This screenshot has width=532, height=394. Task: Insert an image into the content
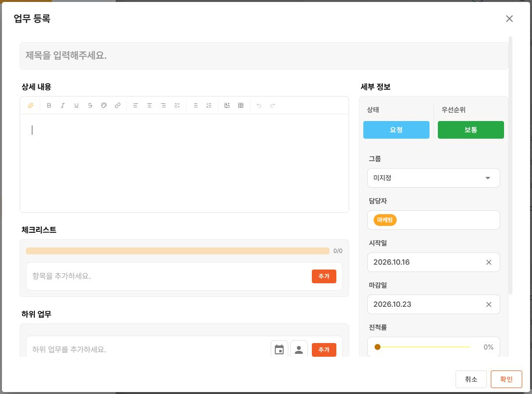[x=227, y=105]
